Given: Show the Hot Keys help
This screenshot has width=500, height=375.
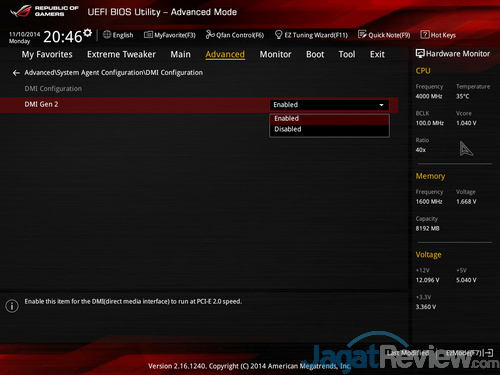Looking at the screenshot, I should pyautogui.click(x=438, y=35).
